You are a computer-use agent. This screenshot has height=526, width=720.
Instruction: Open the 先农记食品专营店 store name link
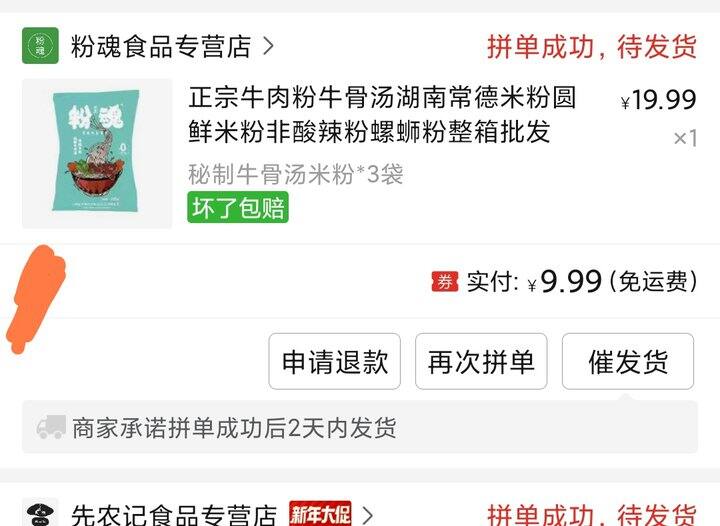[x=174, y=515]
